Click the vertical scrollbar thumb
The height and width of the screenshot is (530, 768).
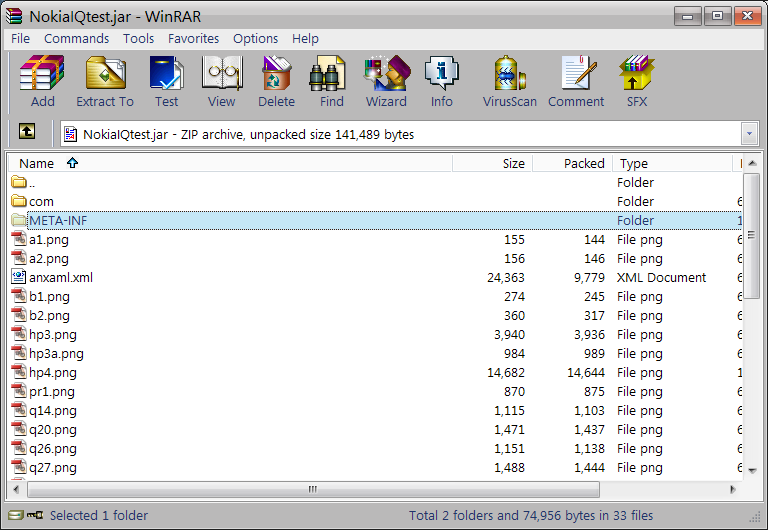tap(752, 235)
